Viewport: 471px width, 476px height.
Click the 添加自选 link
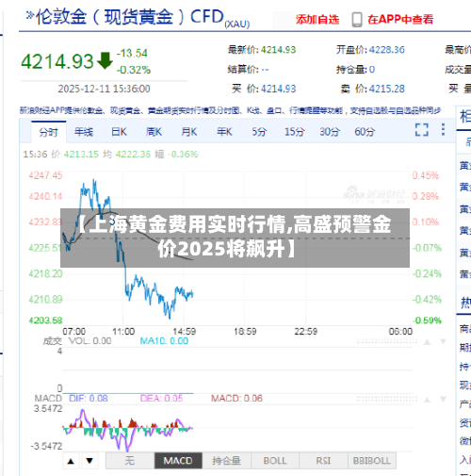coord(317,20)
